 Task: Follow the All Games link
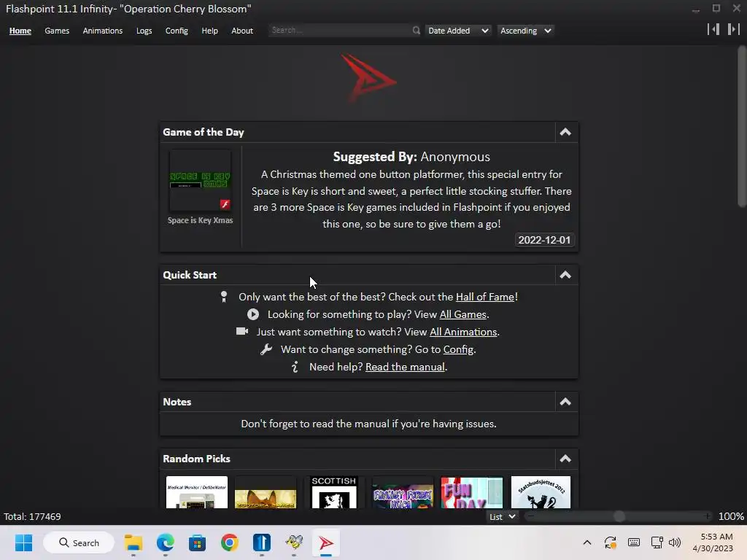tap(462, 314)
